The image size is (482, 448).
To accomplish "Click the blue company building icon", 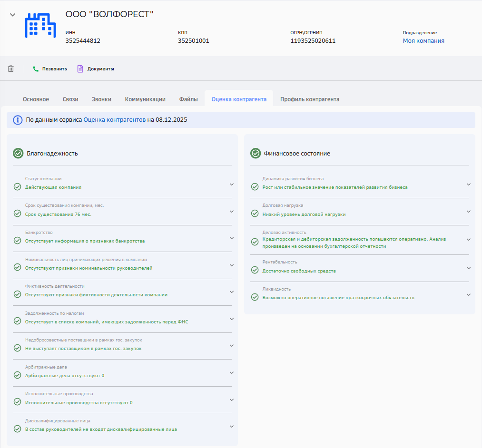I will (40, 25).
